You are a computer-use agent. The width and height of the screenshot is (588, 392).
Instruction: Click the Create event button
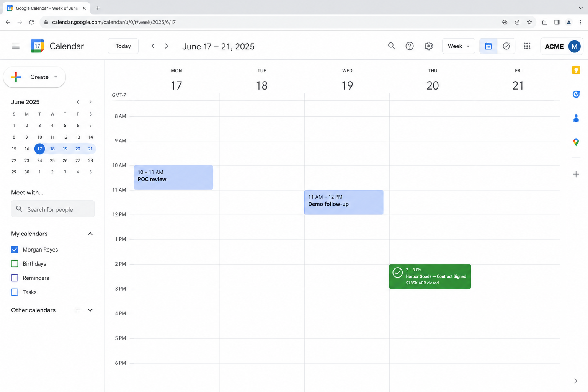pyautogui.click(x=34, y=77)
